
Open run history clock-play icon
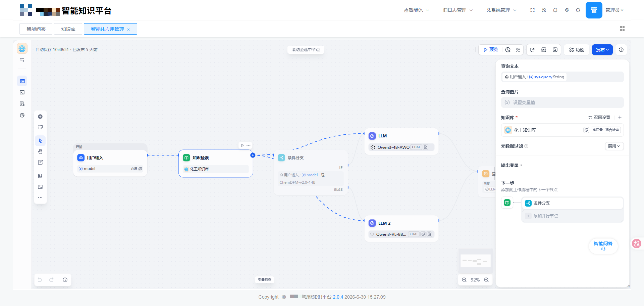pos(508,50)
